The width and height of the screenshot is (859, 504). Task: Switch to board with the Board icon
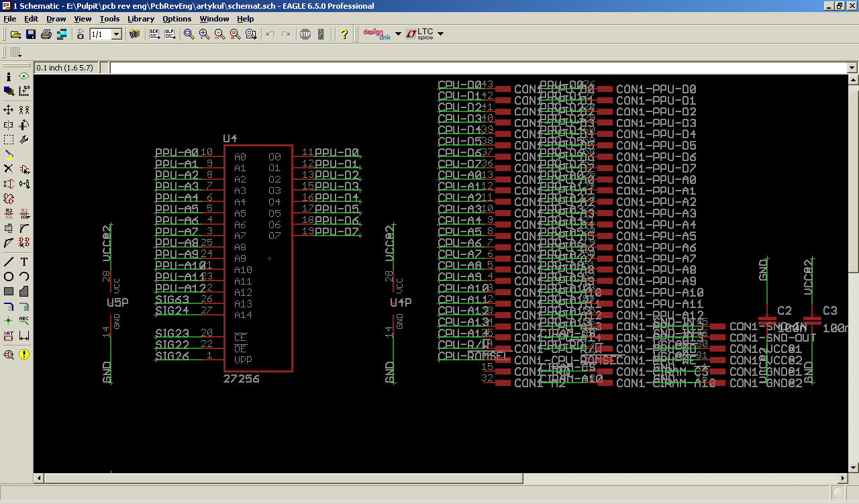click(81, 34)
